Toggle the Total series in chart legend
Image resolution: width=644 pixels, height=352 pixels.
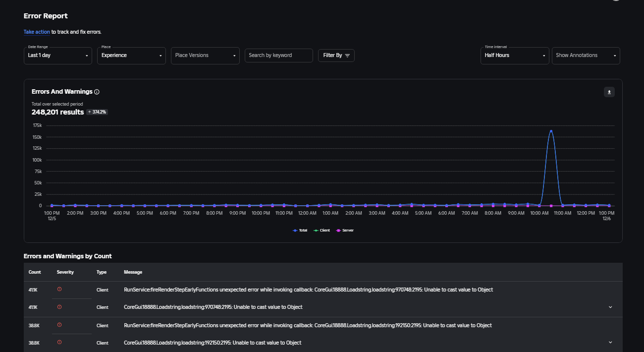pos(300,231)
